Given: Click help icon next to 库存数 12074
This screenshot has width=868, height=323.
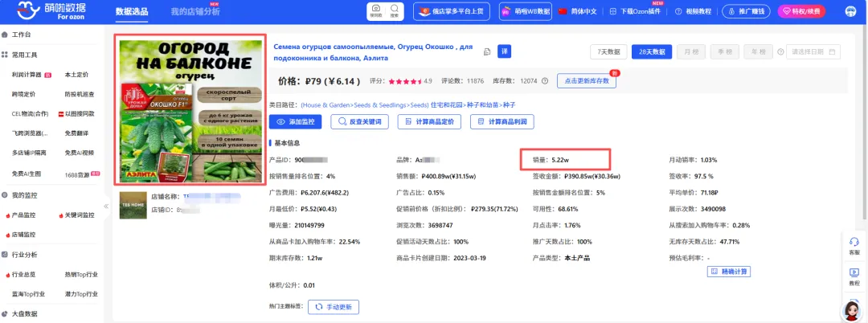Looking at the screenshot, I should 545,80.
